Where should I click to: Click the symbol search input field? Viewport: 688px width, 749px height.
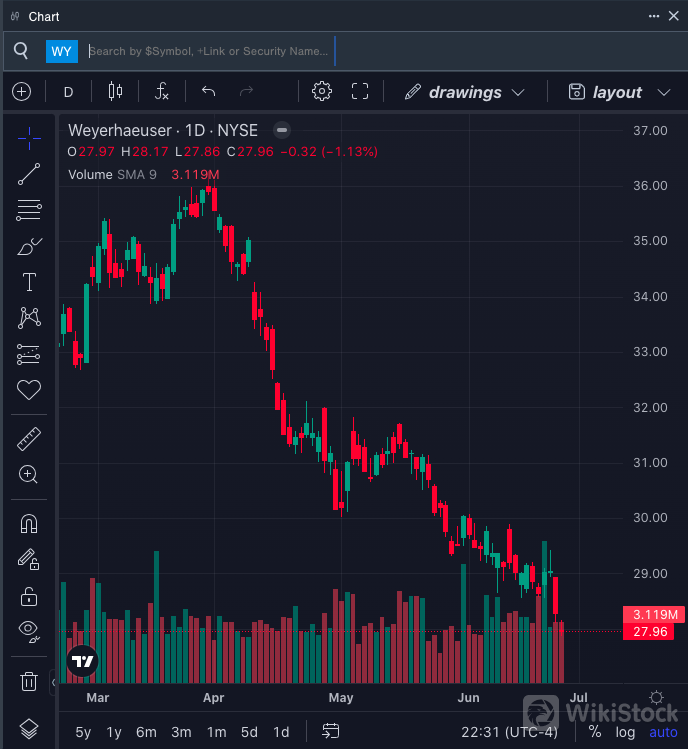pos(208,51)
